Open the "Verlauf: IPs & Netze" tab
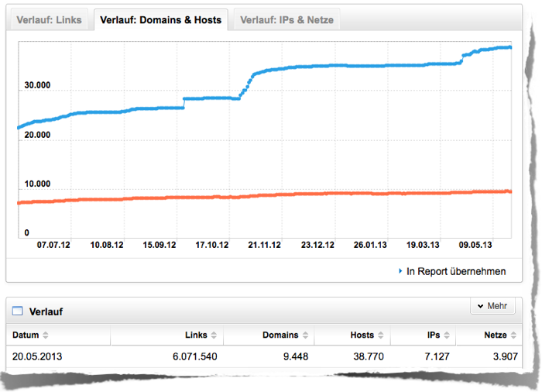Viewport: 542px width, 392px height. [286, 20]
